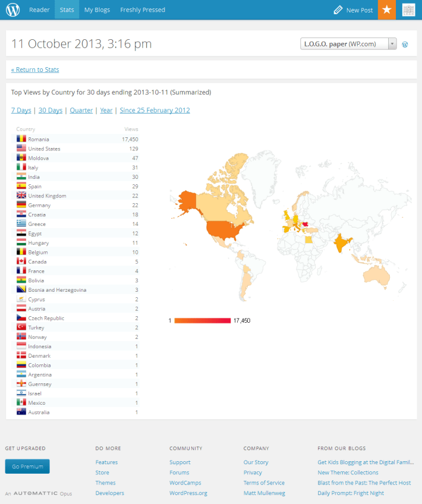This screenshot has width=422, height=504.
Task: Open Terms of Service link
Action: click(x=264, y=483)
